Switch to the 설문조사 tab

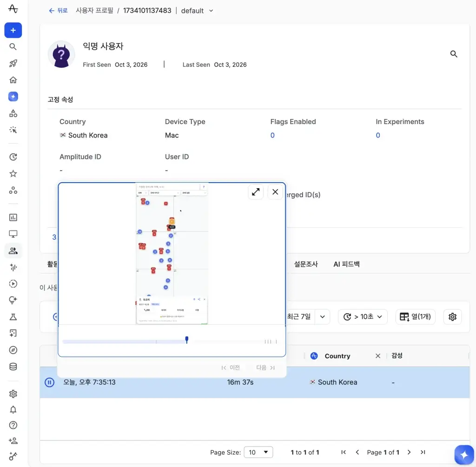pyautogui.click(x=306, y=264)
